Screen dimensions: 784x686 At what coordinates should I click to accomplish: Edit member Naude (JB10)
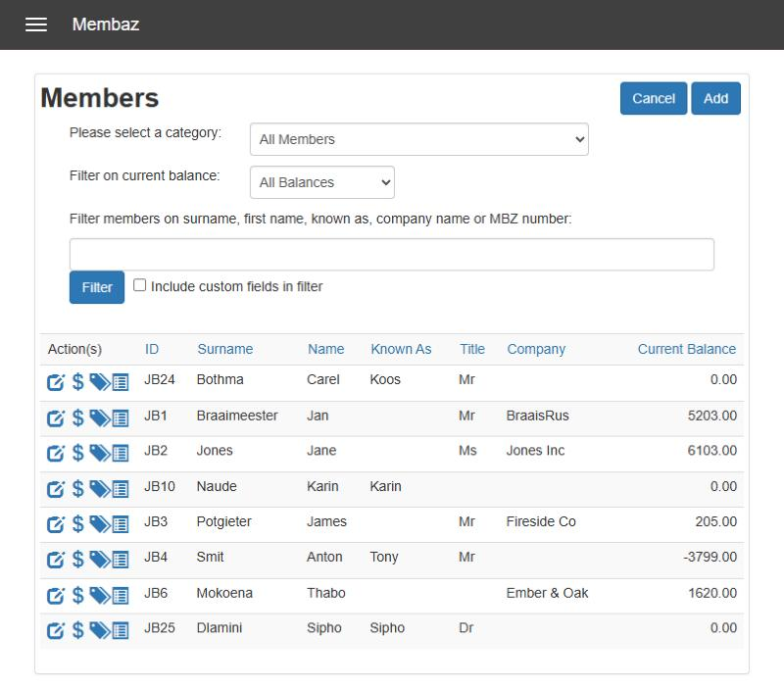pos(56,489)
